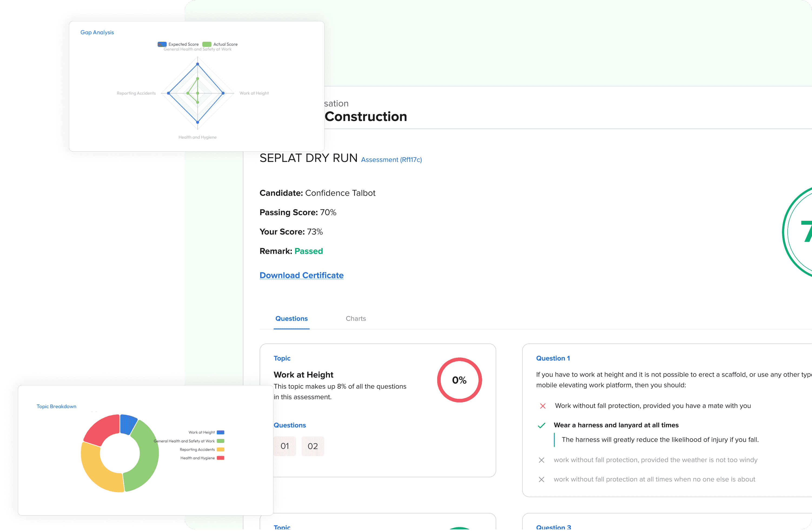This screenshot has height=531, width=812.
Task: Toggle Reporting Accidents yellow legend swatch
Action: [x=220, y=449]
